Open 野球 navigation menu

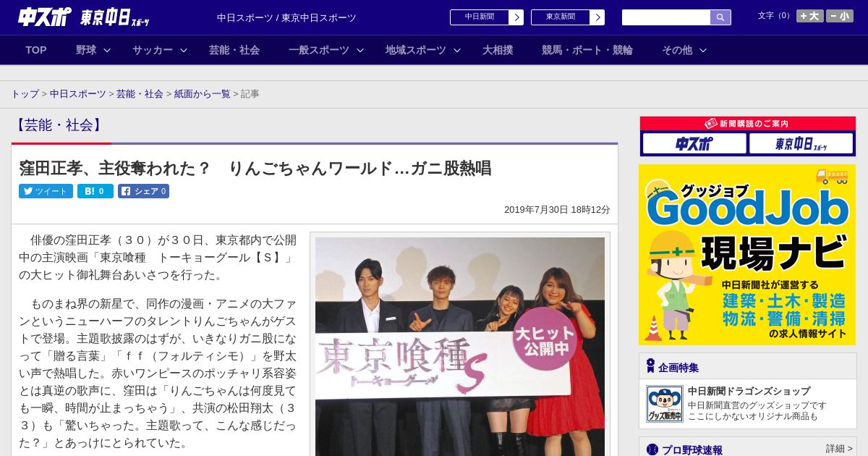click(x=86, y=50)
